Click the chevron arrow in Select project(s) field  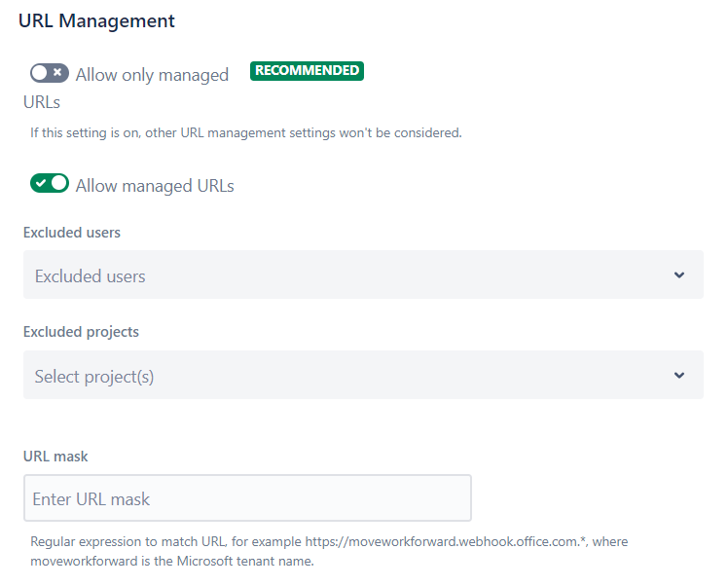pyautogui.click(x=679, y=376)
